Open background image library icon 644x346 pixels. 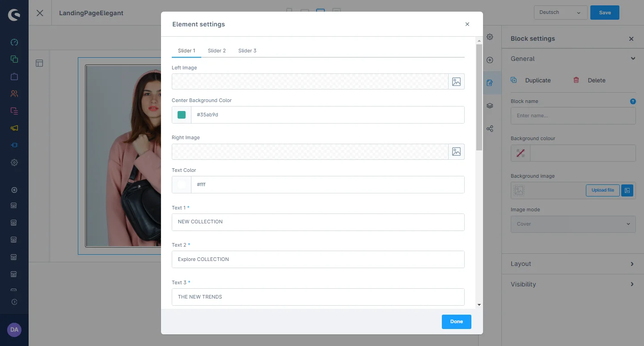pyautogui.click(x=627, y=190)
